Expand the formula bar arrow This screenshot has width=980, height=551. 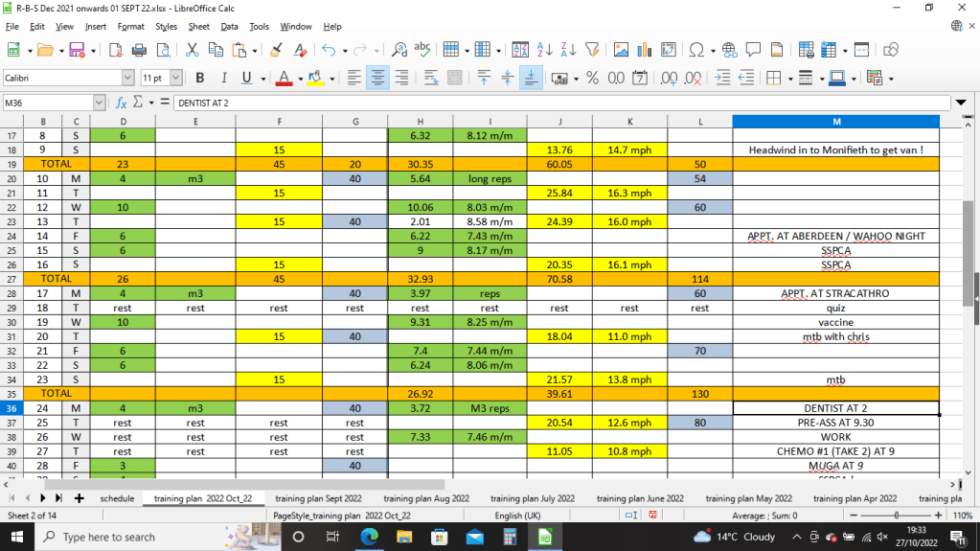(x=960, y=103)
